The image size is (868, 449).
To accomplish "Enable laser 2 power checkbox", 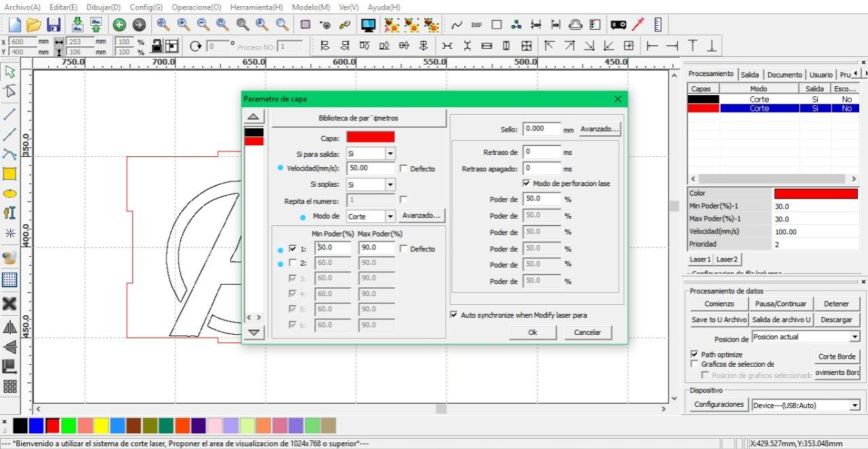I will coord(293,262).
